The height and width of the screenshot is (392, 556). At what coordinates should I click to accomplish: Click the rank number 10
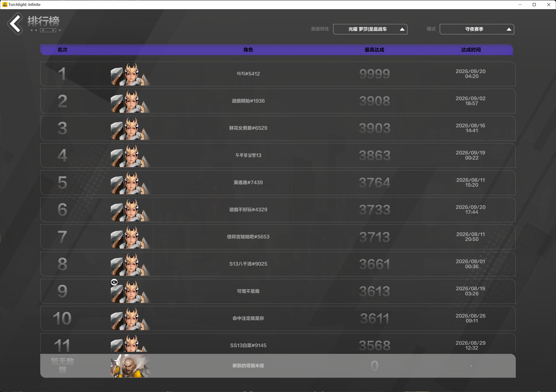pyautogui.click(x=62, y=319)
